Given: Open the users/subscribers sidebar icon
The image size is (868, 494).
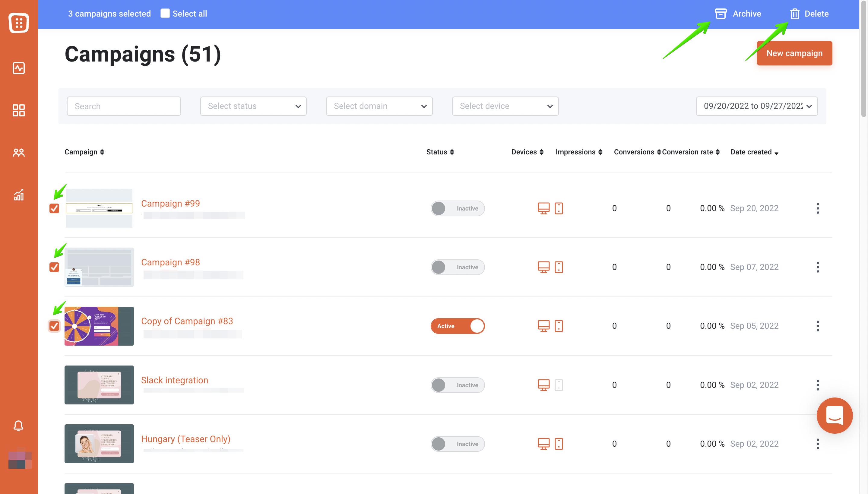Looking at the screenshot, I should click(19, 153).
